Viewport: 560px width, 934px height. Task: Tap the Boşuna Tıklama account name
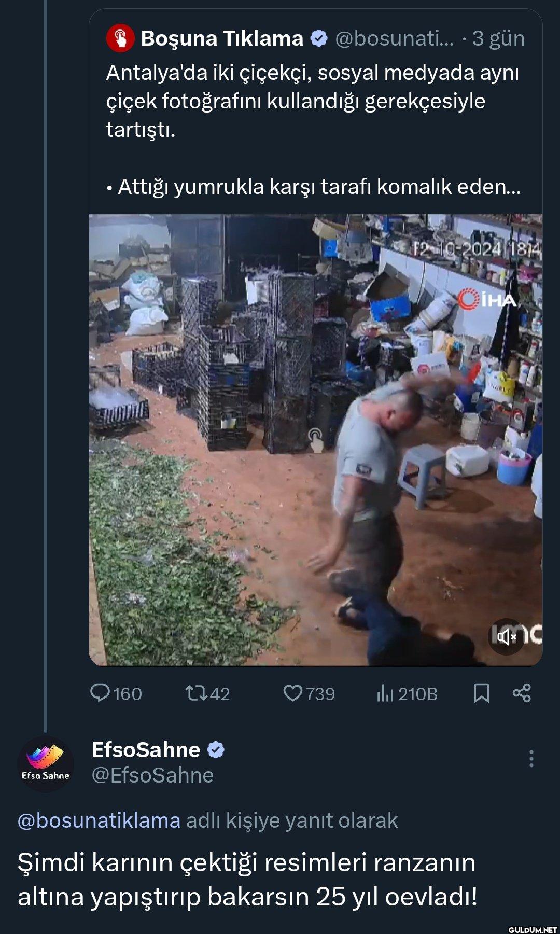click(x=222, y=38)
